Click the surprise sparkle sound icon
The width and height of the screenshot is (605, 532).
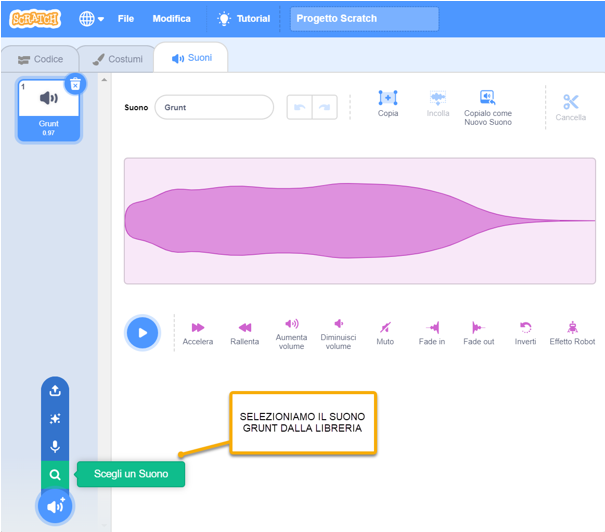pos(55,419)
